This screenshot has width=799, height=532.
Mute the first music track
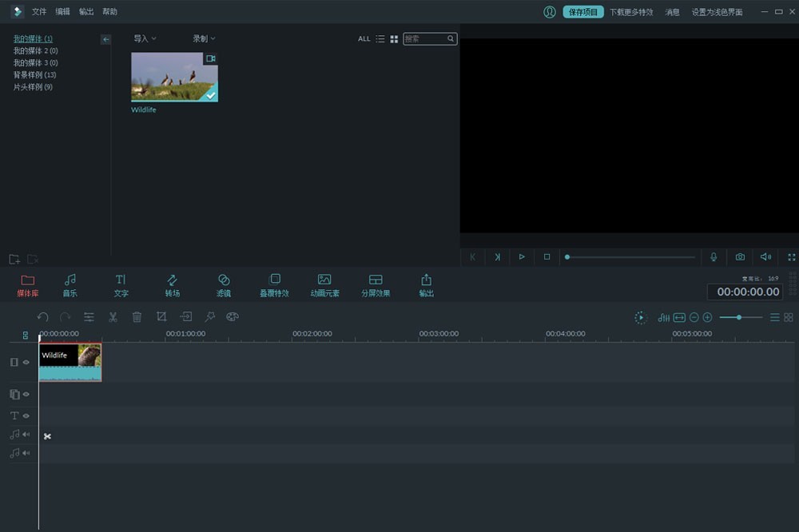point(26,435)
